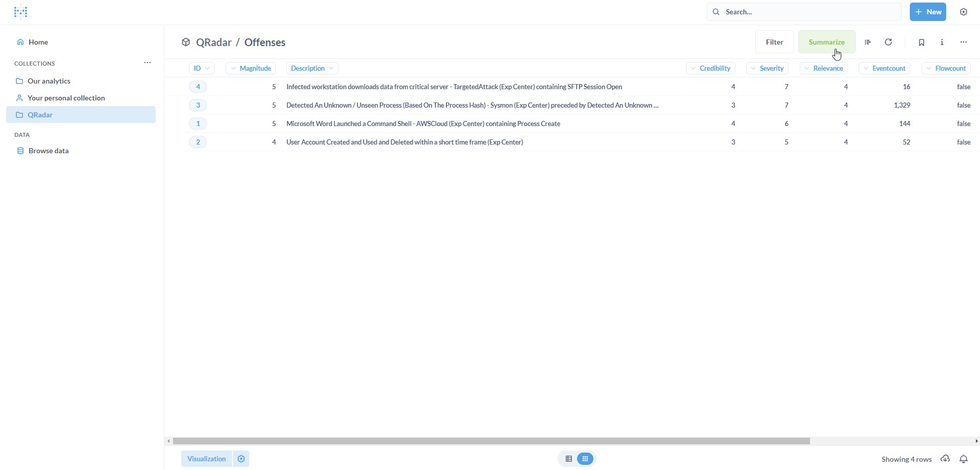980x470 pixels.
Task: Open offense ID 1 record
Action: pos(198,124)
